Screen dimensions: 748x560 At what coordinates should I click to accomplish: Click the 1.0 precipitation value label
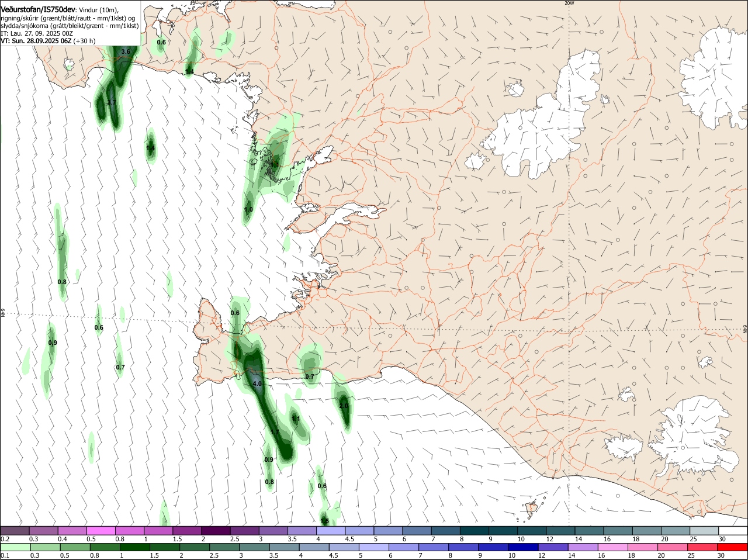(248, 209)
